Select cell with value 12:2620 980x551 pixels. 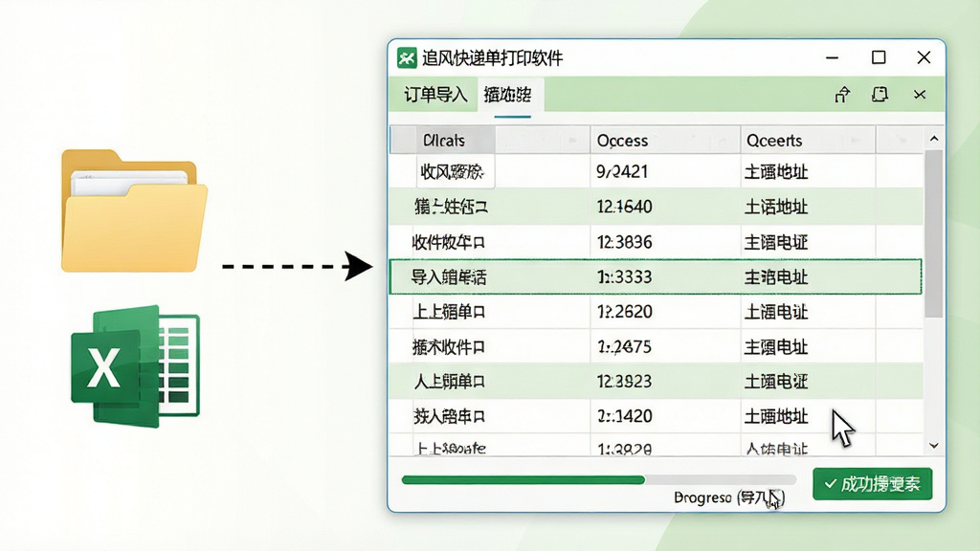(x=666, y=312)
